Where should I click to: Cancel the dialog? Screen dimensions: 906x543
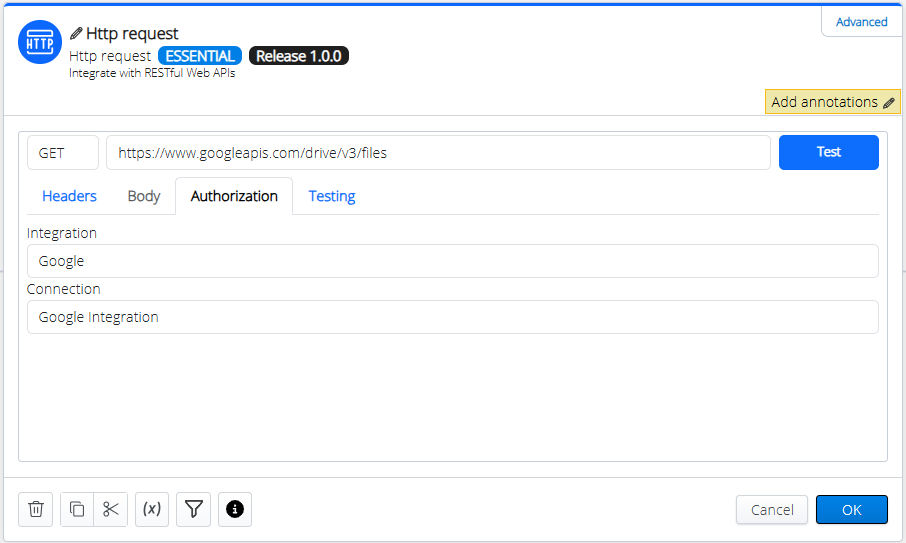pos(771,509)
